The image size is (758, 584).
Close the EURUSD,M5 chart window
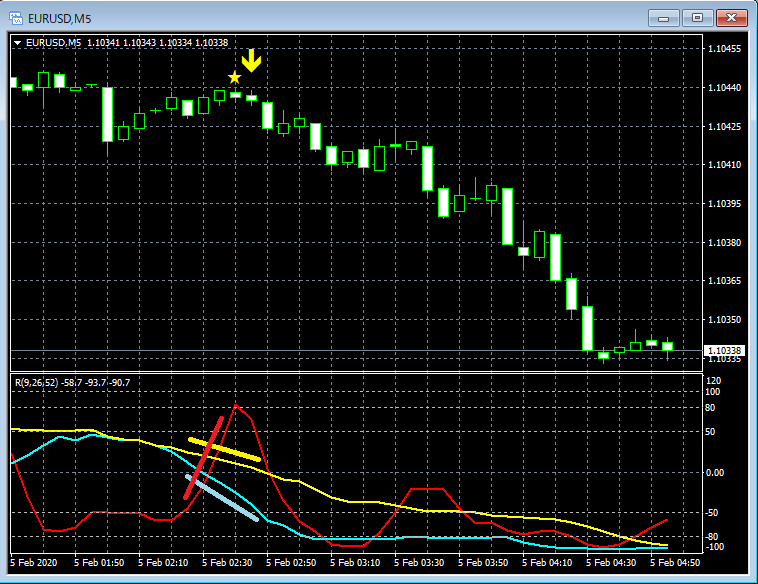(731, 18)
